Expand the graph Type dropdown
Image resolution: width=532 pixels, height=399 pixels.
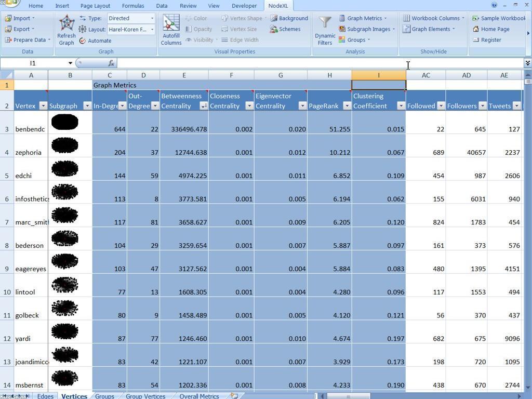152,18
